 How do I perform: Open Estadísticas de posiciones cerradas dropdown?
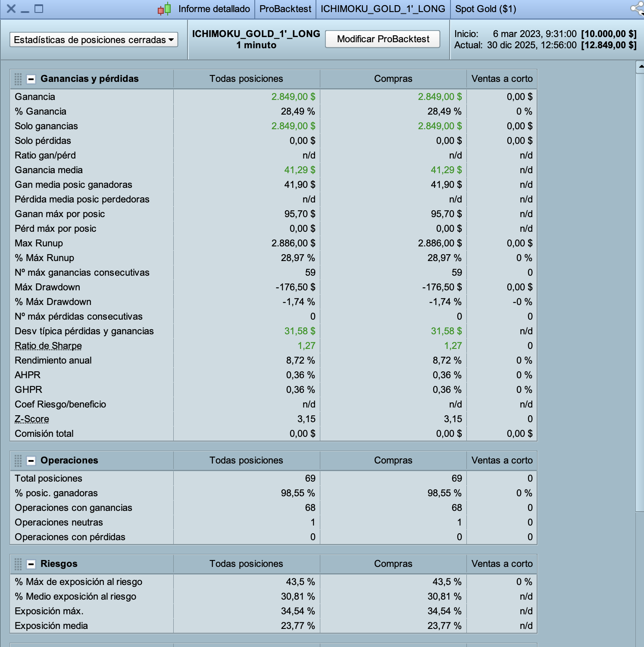(94, 40)
